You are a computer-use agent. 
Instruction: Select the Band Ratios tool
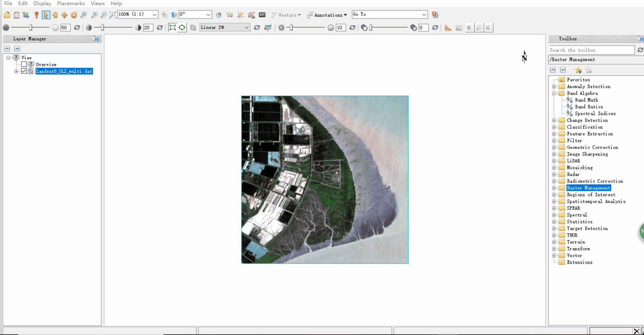point(589,107)
